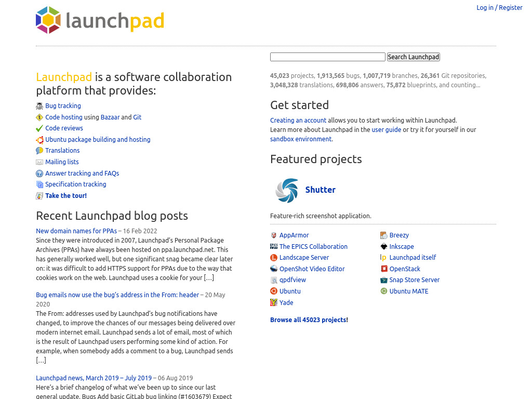
Task: Click the Ubuntu MATE green icon
Action: tap(383, 291)
